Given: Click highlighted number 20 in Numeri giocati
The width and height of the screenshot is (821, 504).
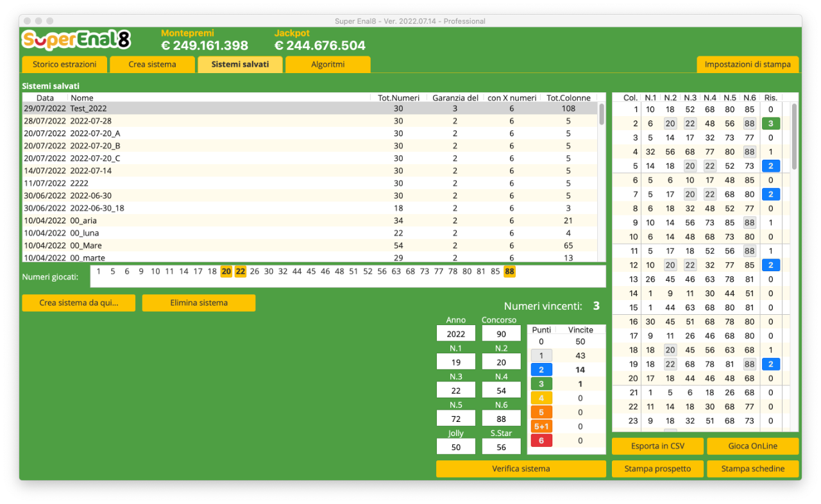Looking at the screenshot, I should [x=226, y=271].
